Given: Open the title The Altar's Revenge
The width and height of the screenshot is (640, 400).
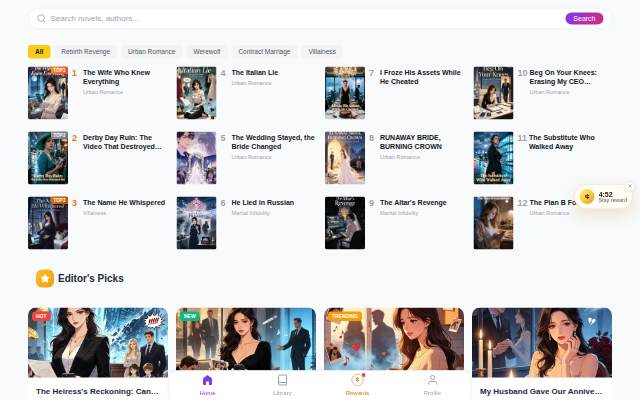Looking at the screenshot, I should coord(413,202).
